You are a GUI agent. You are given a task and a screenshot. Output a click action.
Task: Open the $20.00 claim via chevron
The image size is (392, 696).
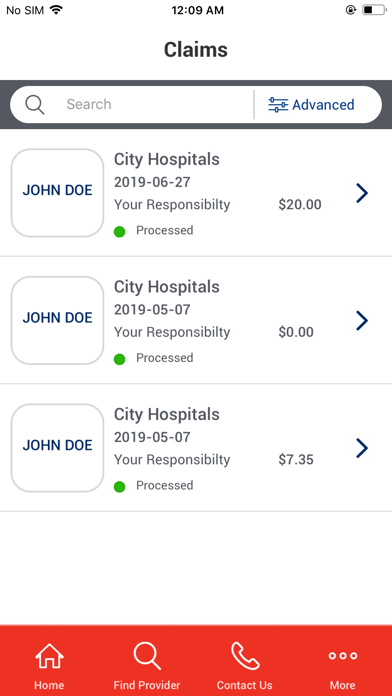(x=362, y=193)
